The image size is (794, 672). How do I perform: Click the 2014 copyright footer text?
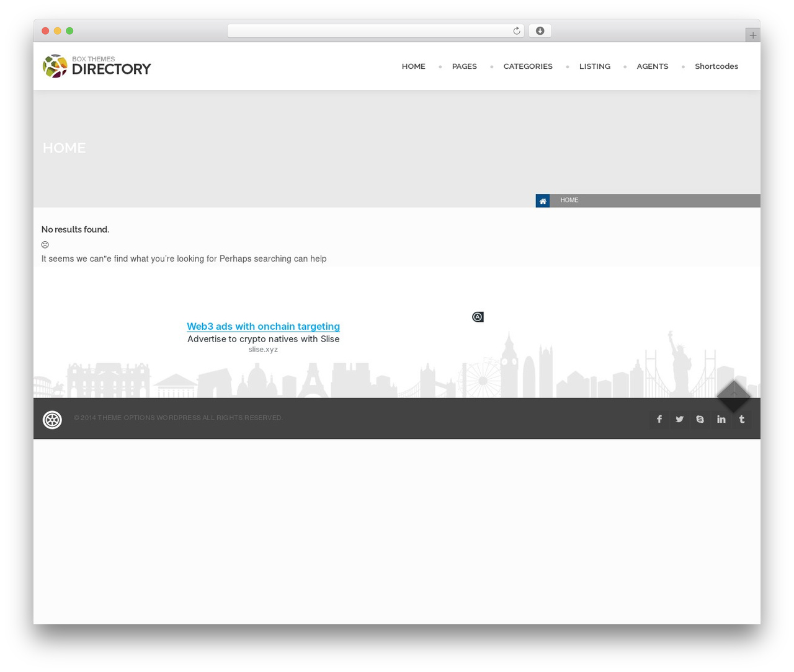(178, 418)
